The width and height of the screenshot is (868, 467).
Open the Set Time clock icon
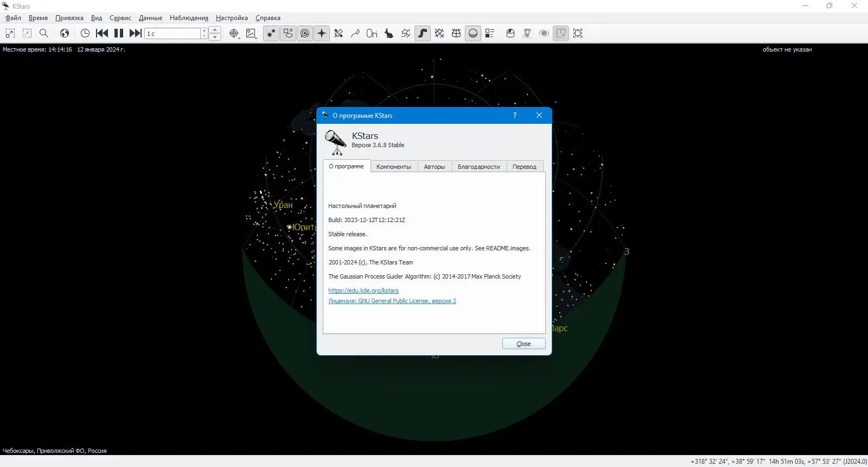point(85,33)
